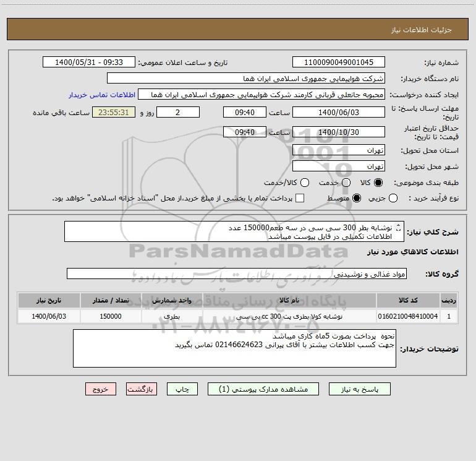
Task: Click response deadline time 09:40 field
Action: [245, 112]
